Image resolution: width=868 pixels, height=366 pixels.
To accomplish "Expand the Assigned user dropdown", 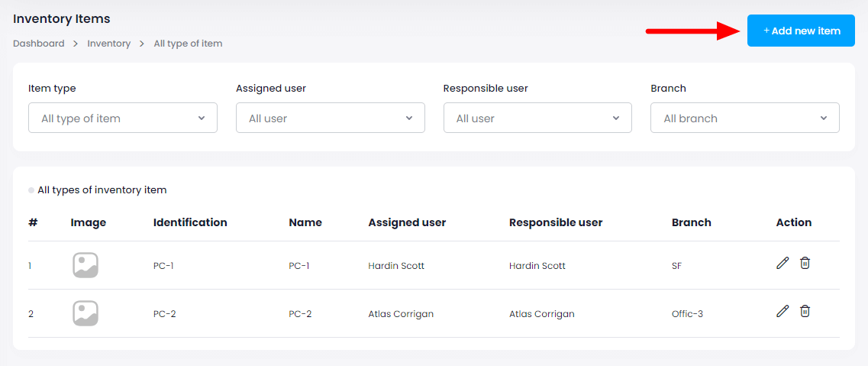I will 330,118.
